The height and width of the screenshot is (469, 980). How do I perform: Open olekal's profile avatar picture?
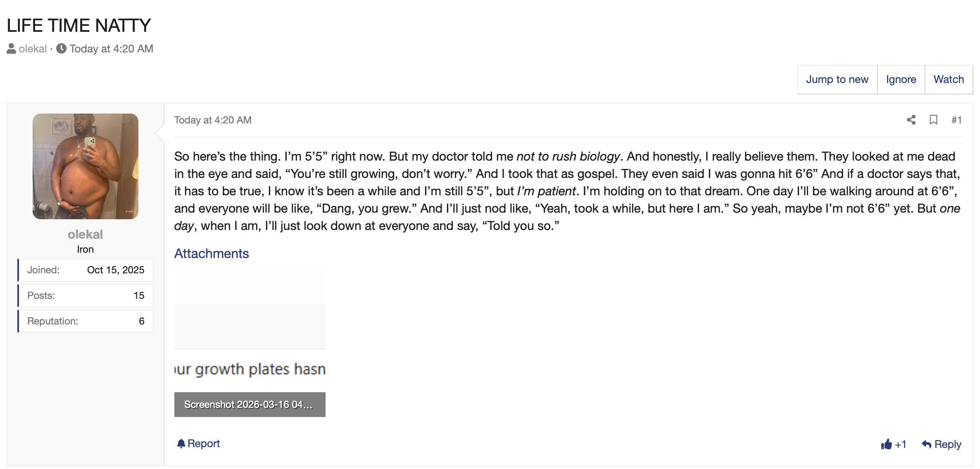point(86,166)
